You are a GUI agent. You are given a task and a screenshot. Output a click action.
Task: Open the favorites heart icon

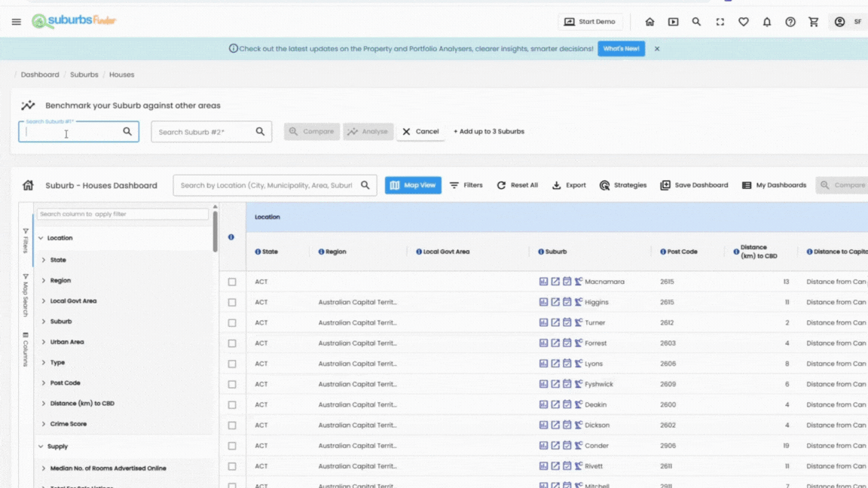tap(743, 22)
